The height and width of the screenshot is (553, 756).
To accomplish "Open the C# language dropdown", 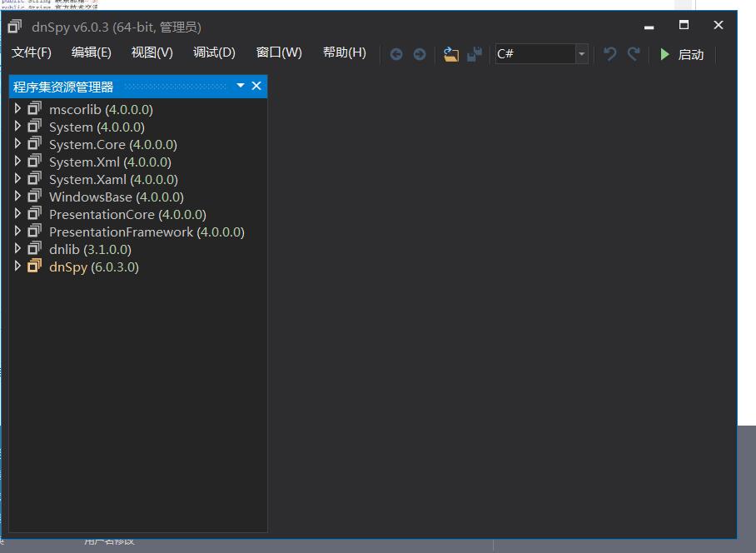I will (582, 54).
